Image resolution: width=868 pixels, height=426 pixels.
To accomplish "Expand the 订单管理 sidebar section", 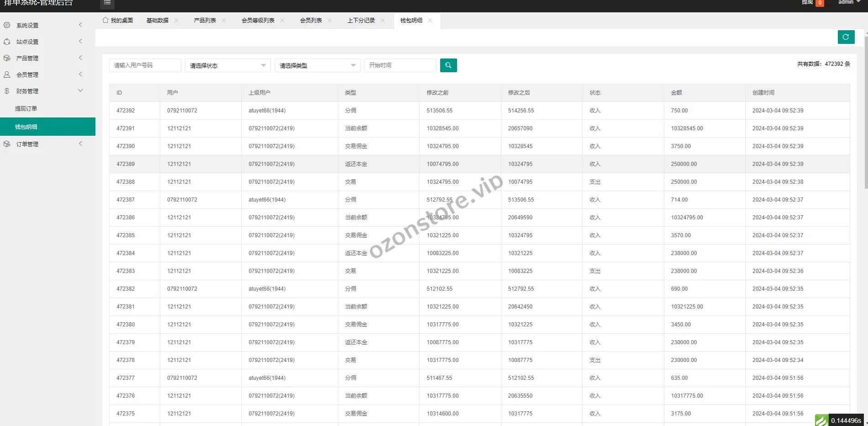I will (80, 144).
